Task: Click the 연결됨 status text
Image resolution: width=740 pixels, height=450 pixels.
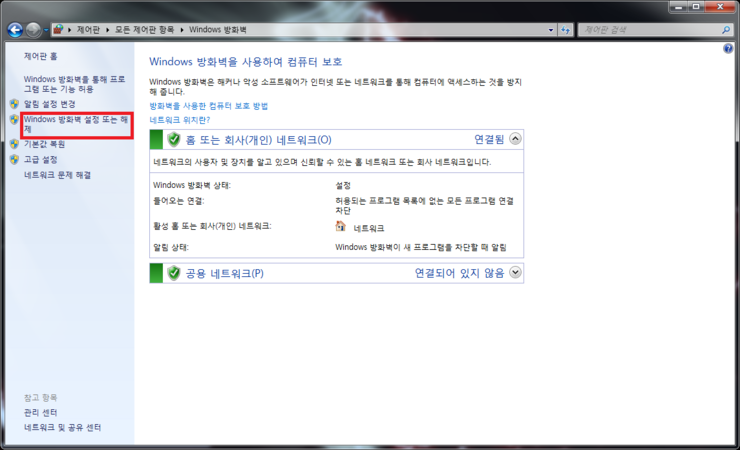Action: (x=489, y=139)
